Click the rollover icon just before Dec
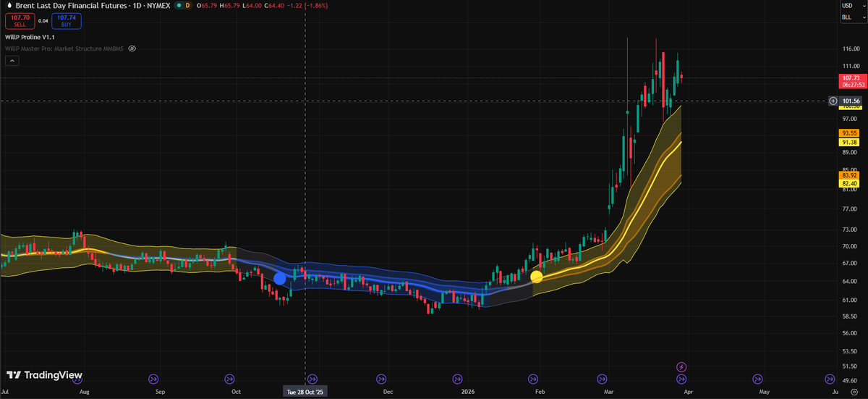Viewport: 868px width, 399px height. (381, 378)
